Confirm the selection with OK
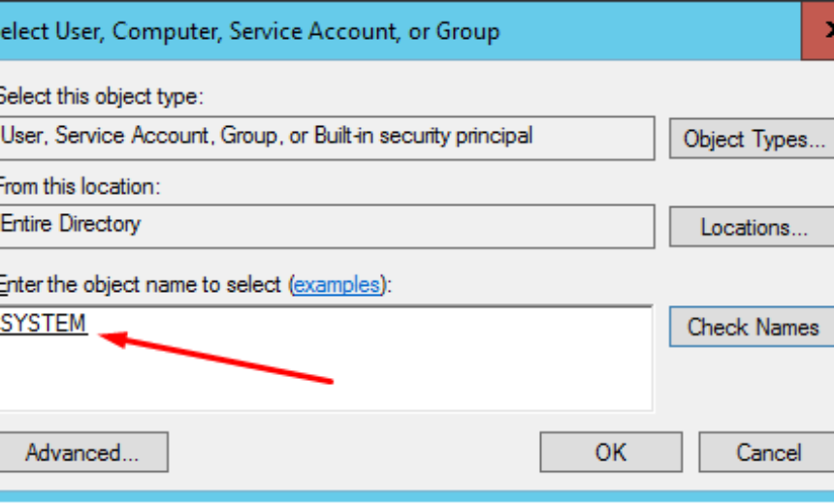The width and height of the screenshot is (834, 504). point(610,453)
